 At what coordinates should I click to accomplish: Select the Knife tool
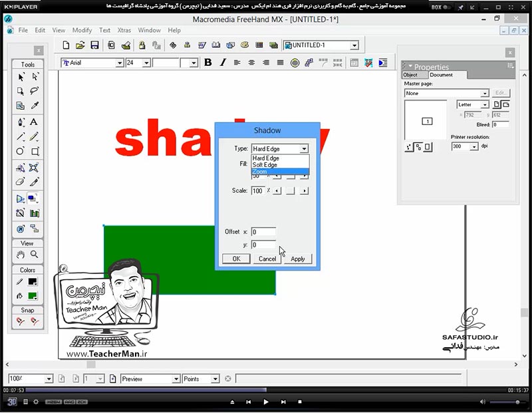[x=34, y=182]
